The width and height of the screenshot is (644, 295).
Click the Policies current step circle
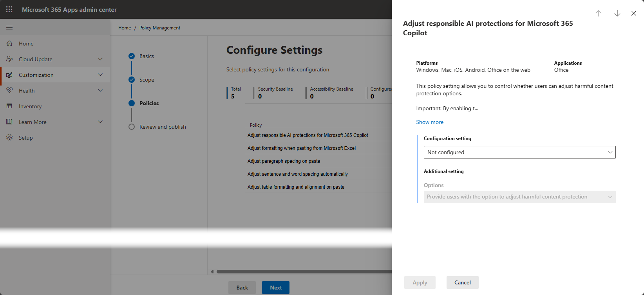click(132, 103)
